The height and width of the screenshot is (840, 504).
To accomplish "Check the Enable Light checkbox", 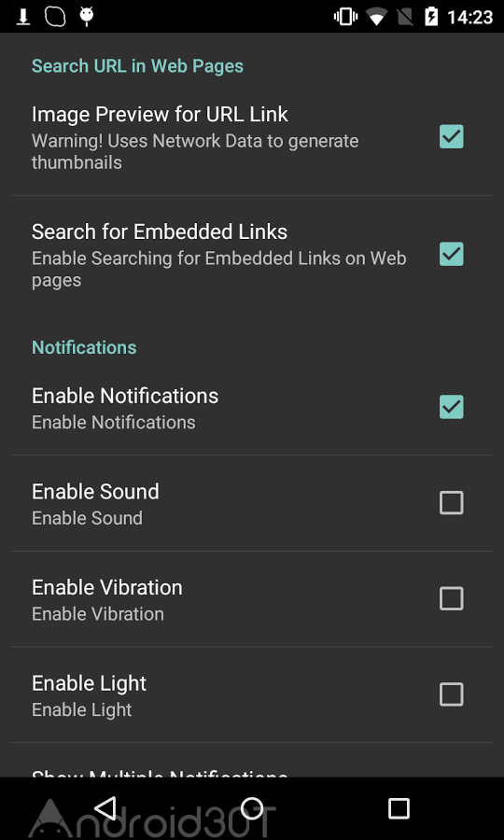I will click(x=452, y=694).
